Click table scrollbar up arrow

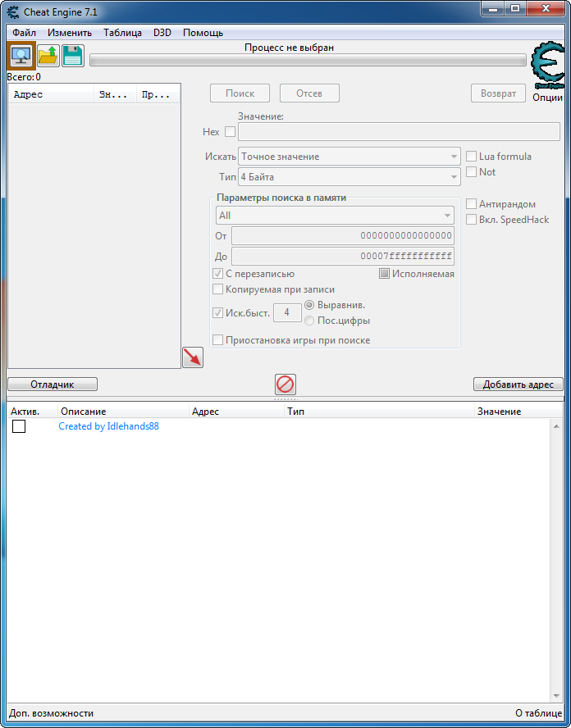pyautogui.click(x=556, y=426)
